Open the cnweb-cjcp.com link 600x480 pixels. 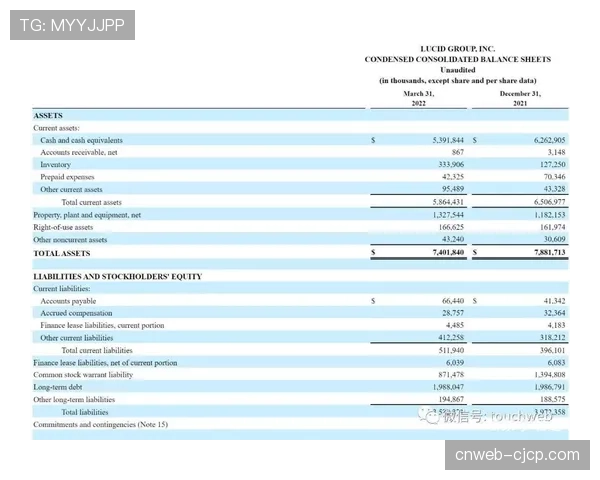[516, 455]
